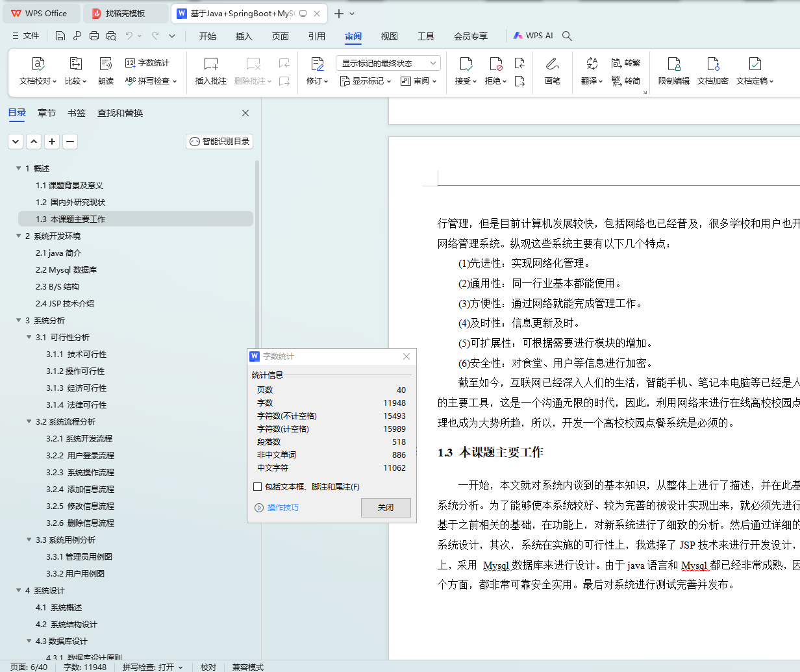Collapse 4 系统设计 tree node
The height and width of the screenshot is (672, 800).
19,591
